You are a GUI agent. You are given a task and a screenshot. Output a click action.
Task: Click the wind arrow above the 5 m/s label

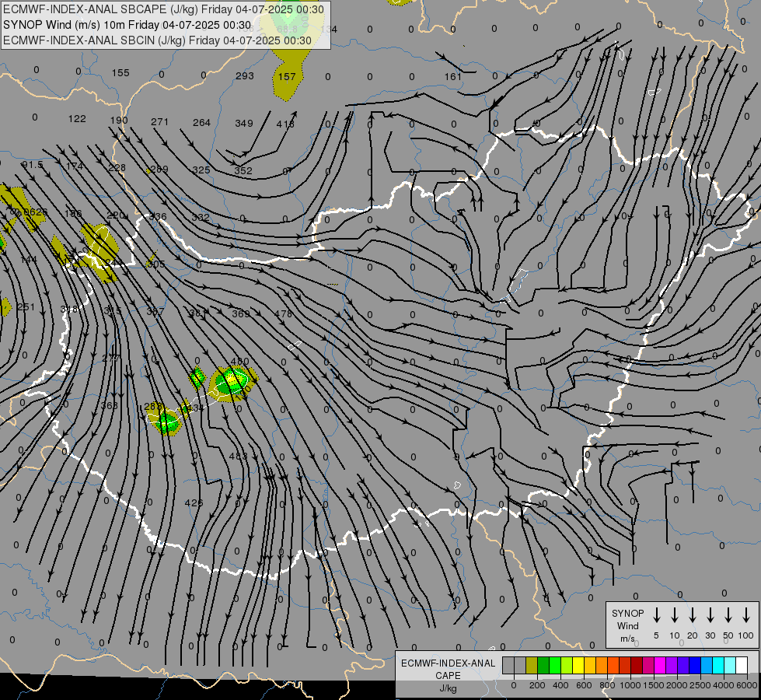pos(657,615)
